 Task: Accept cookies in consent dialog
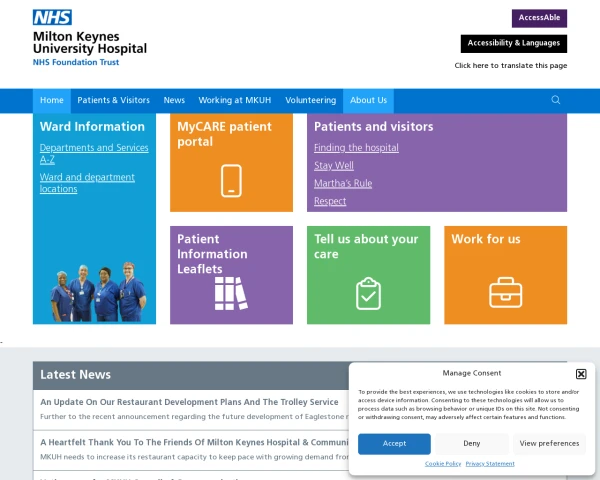tap(394, 444)
